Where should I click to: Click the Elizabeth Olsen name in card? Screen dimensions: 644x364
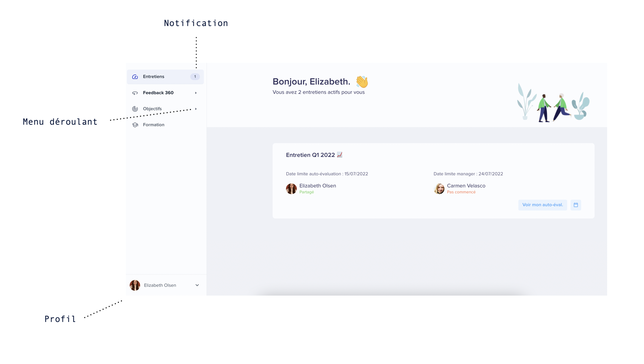pos(317,186)
